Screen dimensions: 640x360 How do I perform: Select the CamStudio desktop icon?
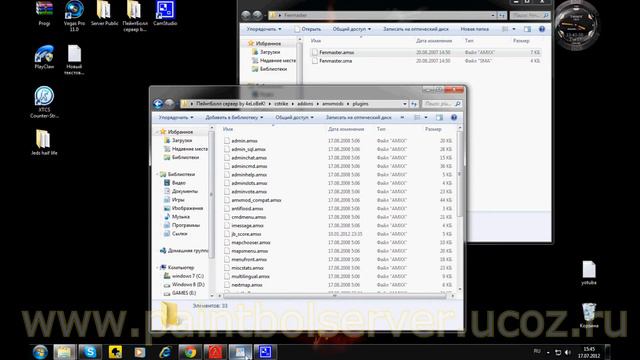165,13
